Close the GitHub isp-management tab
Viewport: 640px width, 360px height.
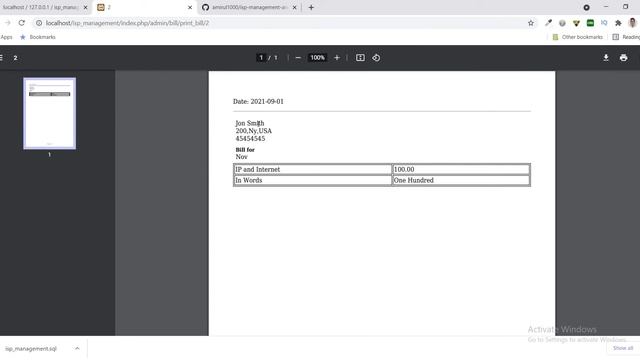pos(294,7)
